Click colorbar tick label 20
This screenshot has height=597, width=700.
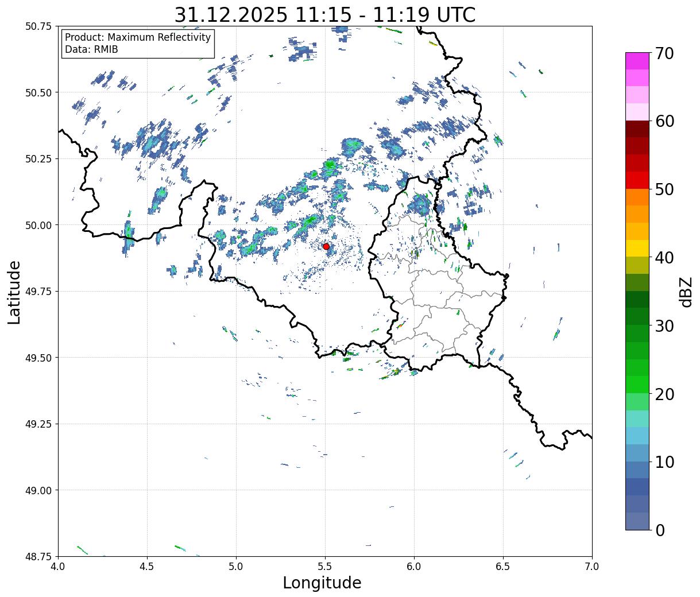tap(665, 394)
